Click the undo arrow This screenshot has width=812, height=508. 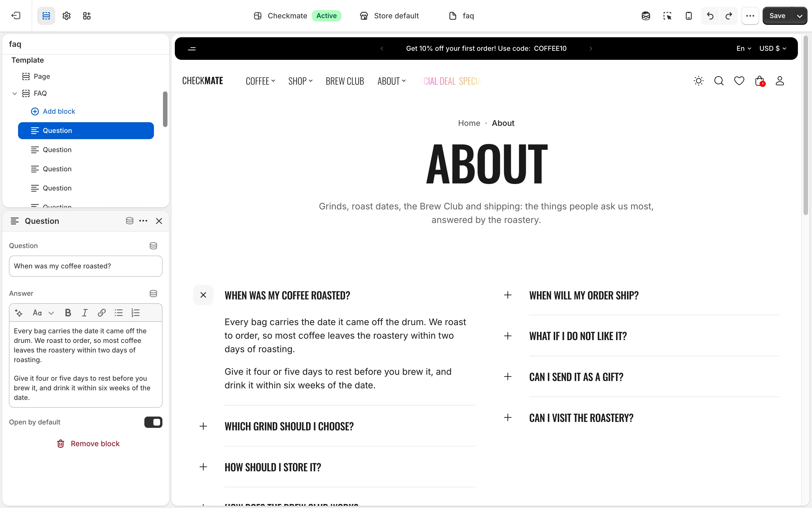click(710, 16)
